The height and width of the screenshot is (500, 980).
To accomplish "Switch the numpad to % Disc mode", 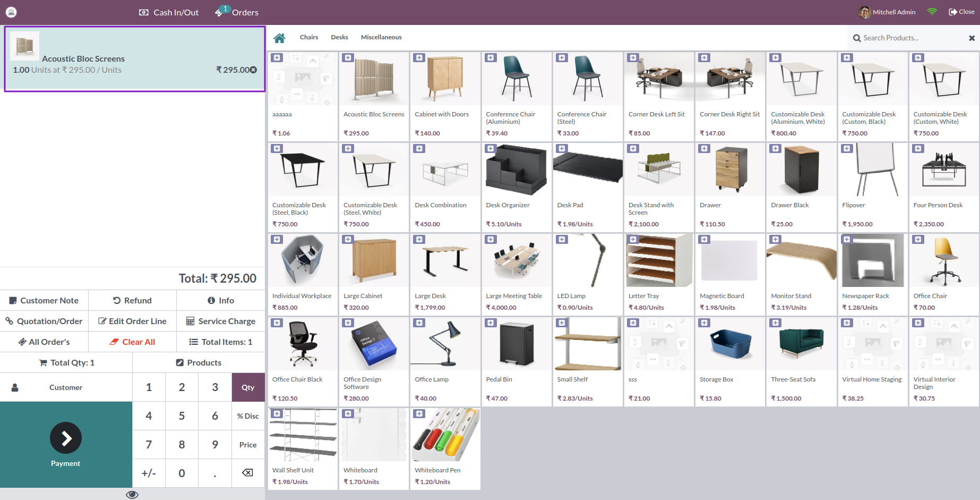I will (x=247, y=416).
